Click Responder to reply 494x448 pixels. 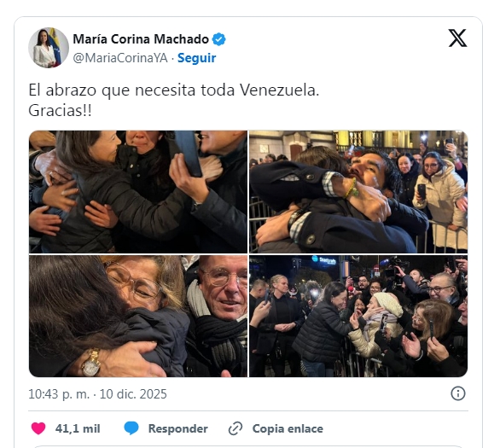tap(178, 428)
